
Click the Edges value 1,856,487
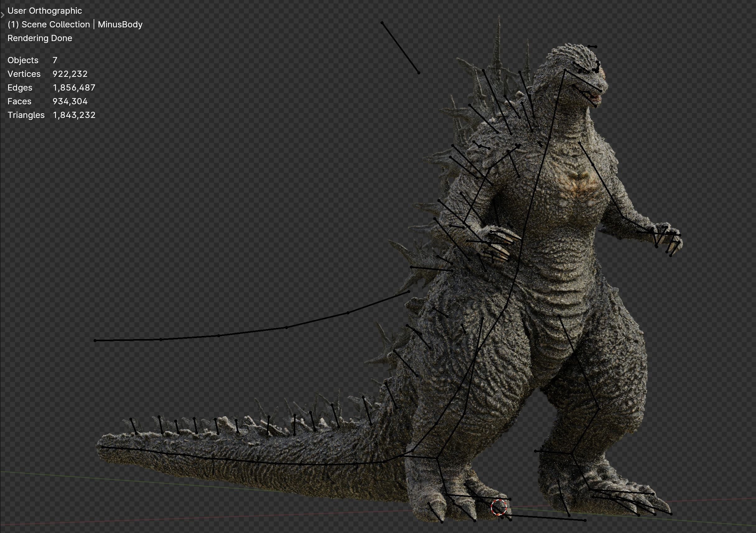[74, 87]
